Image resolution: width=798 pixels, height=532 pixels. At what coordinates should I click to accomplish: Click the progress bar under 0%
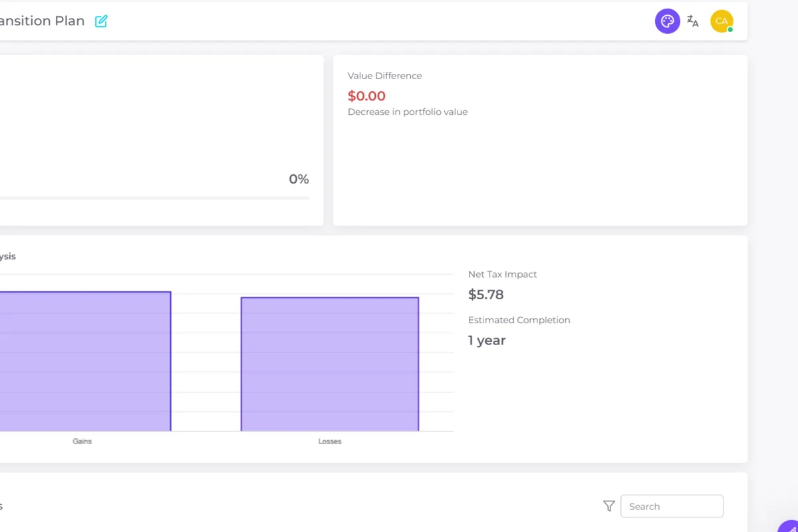[x=153, y=198]
